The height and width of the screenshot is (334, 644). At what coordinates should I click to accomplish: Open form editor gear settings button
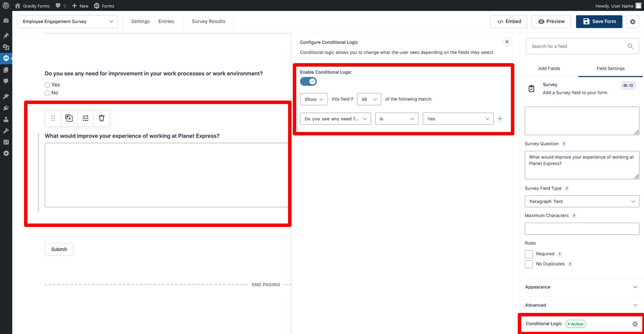coord(632,21)
